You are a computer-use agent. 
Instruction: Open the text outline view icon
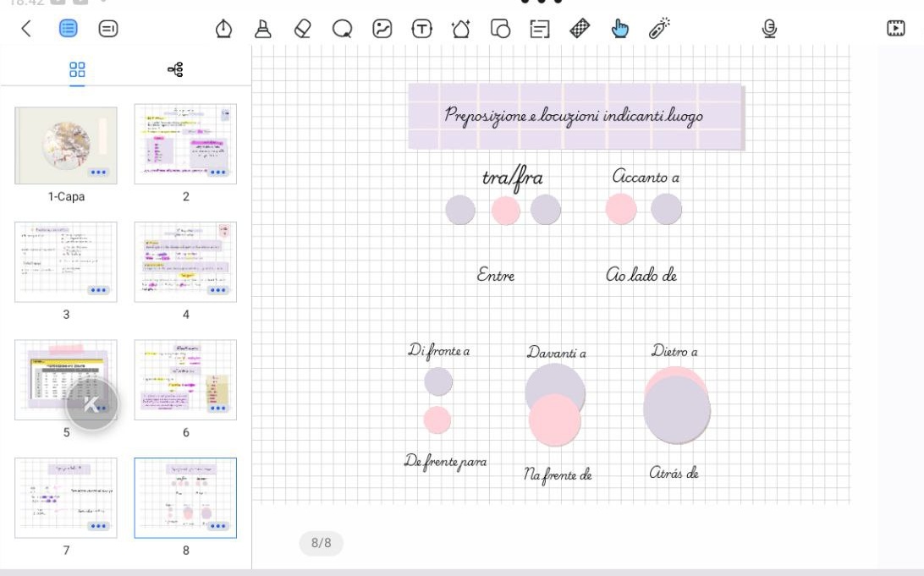(108, 28)
